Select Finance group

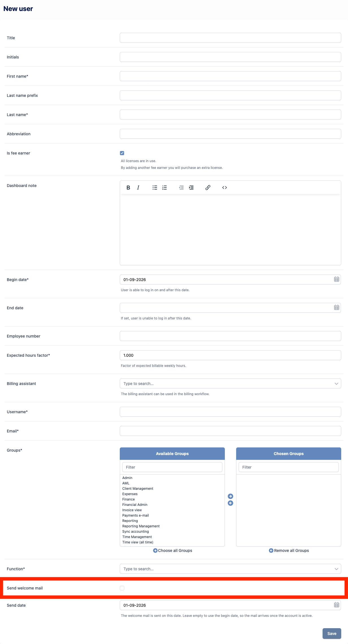pos(129,499)
